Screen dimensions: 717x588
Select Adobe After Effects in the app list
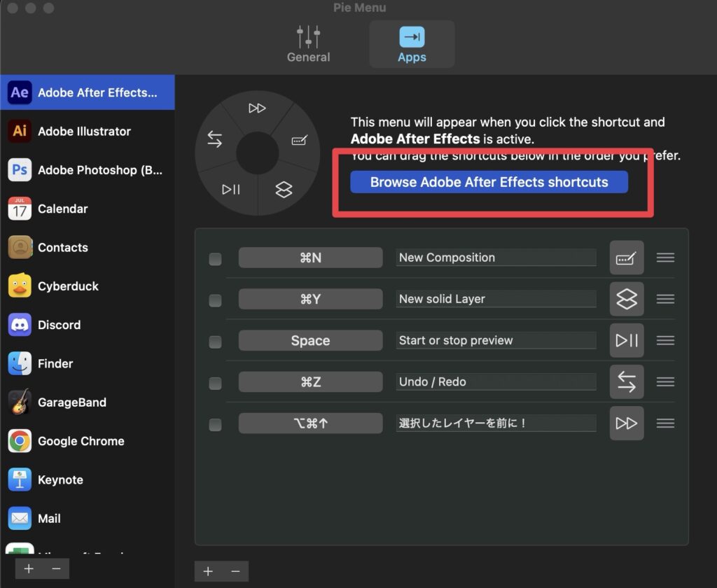(x=88, y=92)
